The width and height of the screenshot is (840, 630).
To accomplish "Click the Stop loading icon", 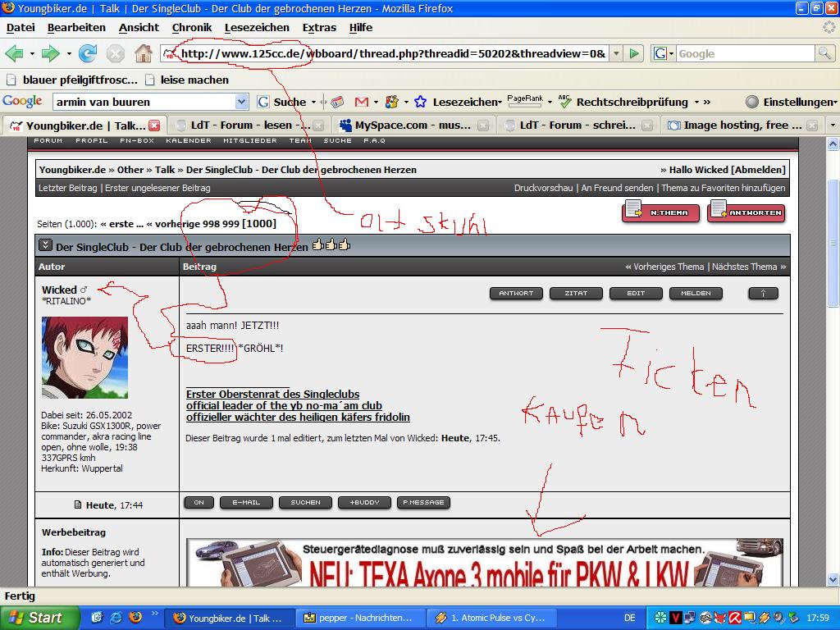I will click(115, 53).
